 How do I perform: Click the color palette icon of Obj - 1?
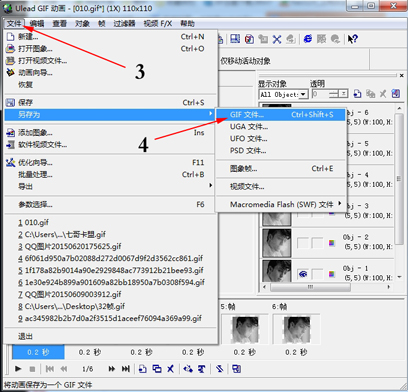tap(332, 274)
